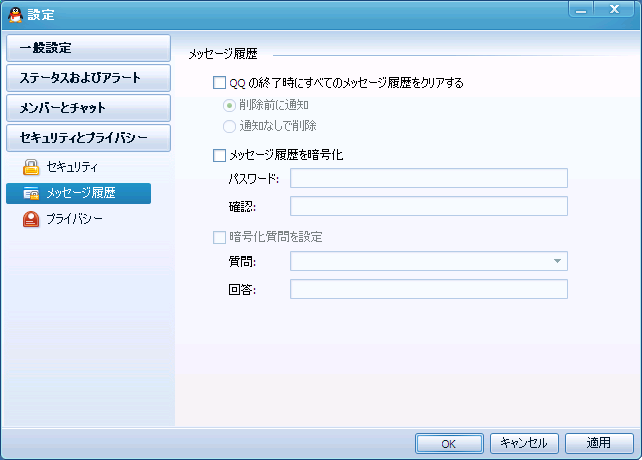Enable clearing all message history on QQ exit
This screenshot has width=642, height=460.
219,83
